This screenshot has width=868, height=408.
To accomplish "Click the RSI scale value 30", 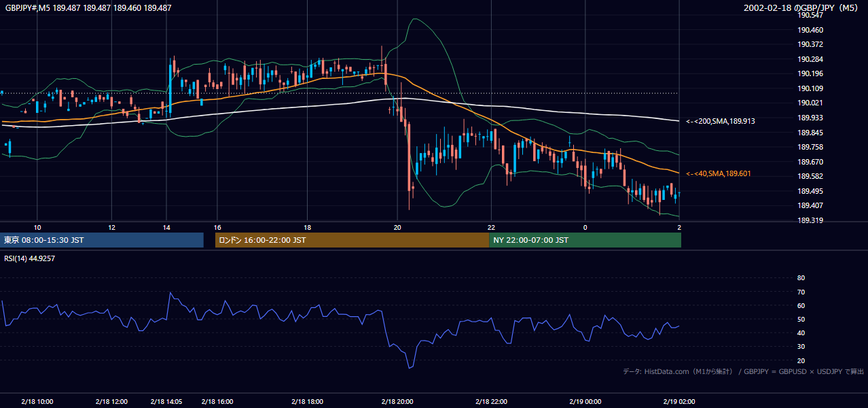I will tap(801, 346).
